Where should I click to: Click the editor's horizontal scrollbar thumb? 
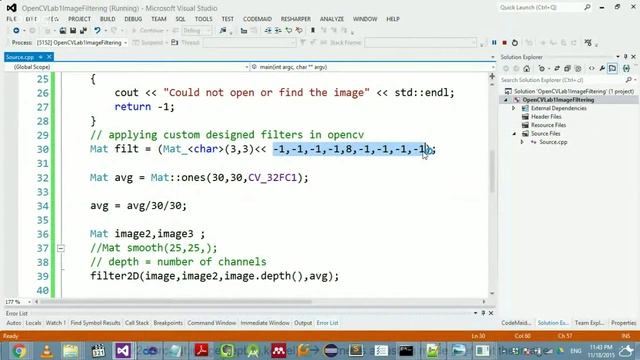176,302
